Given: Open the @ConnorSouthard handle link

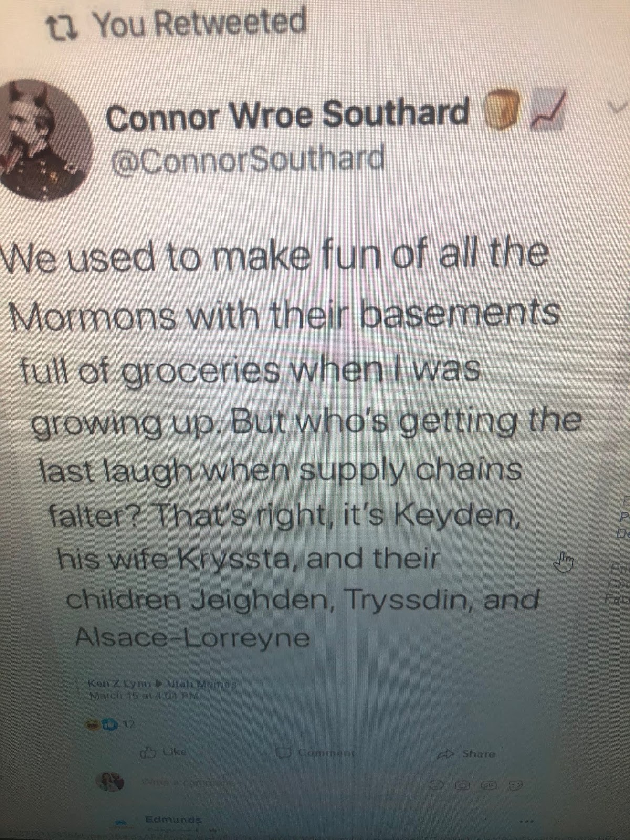Looking at the screenshot, I should (247, 157).
